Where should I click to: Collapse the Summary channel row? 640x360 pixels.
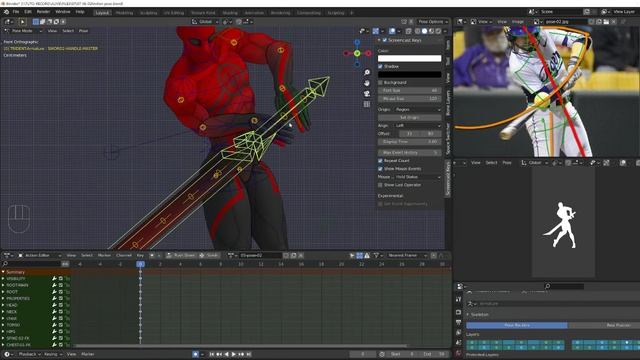pos(3,272)
